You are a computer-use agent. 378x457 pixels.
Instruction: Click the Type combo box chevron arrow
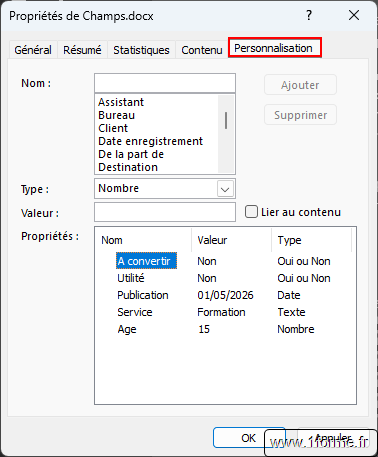pyautogui.click(x=225, y=189)
